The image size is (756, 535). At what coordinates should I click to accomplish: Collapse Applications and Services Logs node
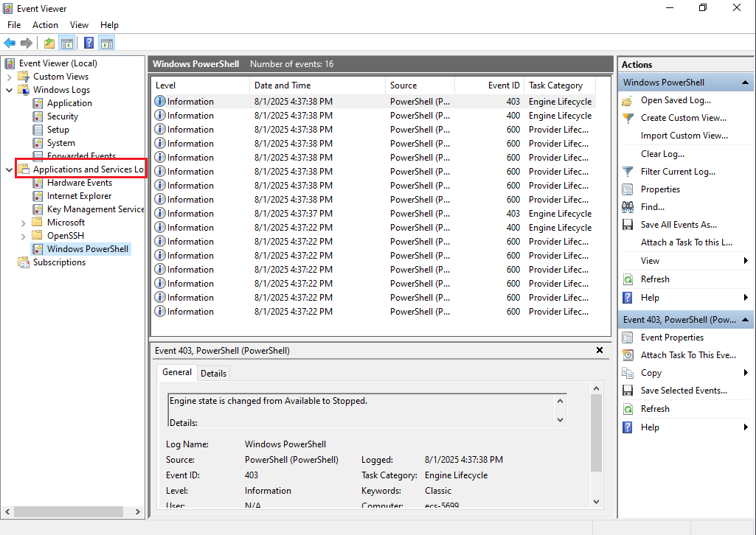coord(9,169)
